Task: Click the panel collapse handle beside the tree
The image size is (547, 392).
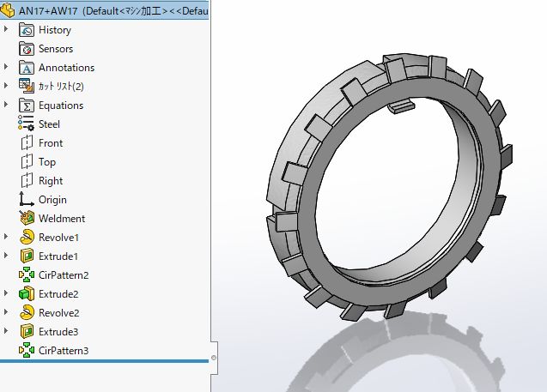Action: click(x=214, y=358)
